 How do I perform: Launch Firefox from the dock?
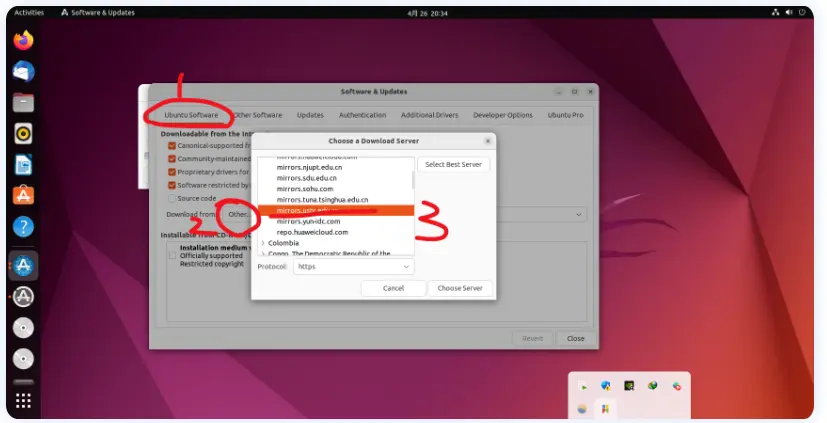click(23, 41)
